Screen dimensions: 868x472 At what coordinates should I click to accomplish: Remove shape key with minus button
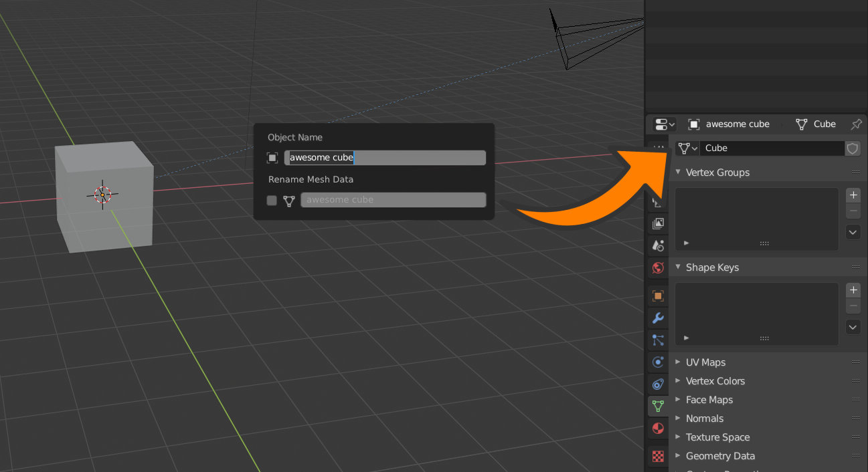853,306
